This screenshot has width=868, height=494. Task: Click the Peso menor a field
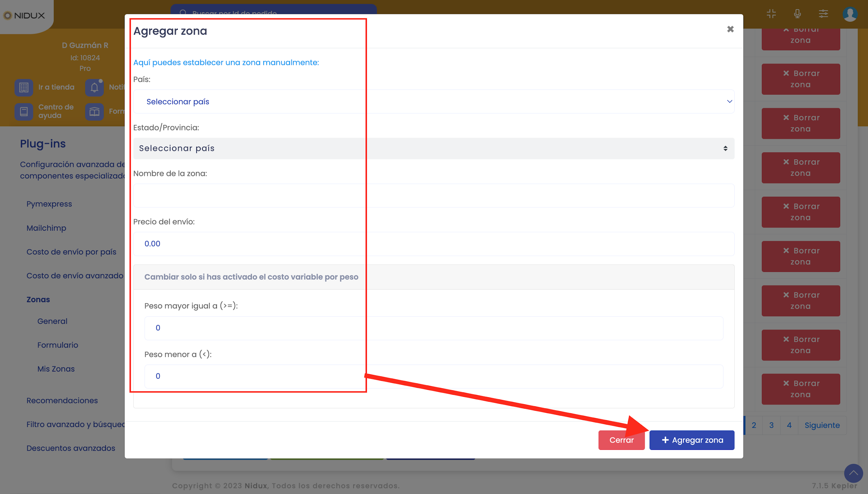point(434,376)
